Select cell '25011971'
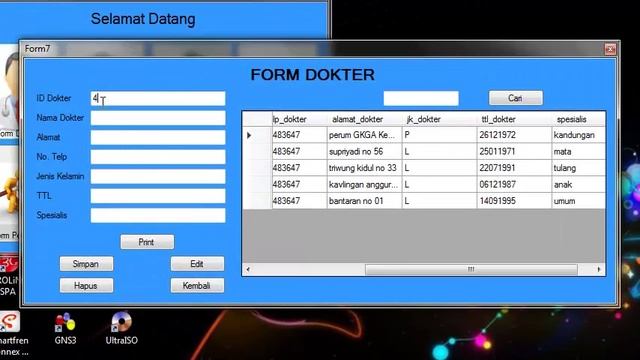Screen dimensions: 640x360 [514, 151]
